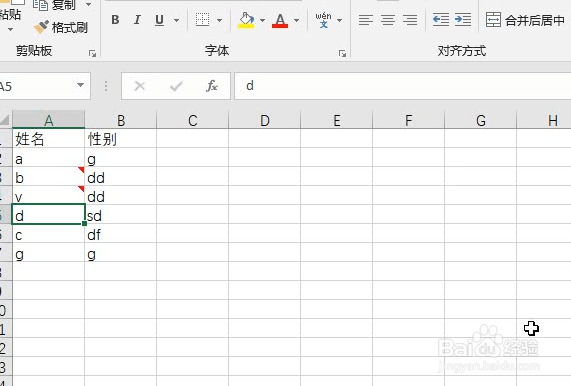Select cell B4 containing dd
Image resolution: width=571 pixels, height=386 pixels.
click(x=121, y=195)
